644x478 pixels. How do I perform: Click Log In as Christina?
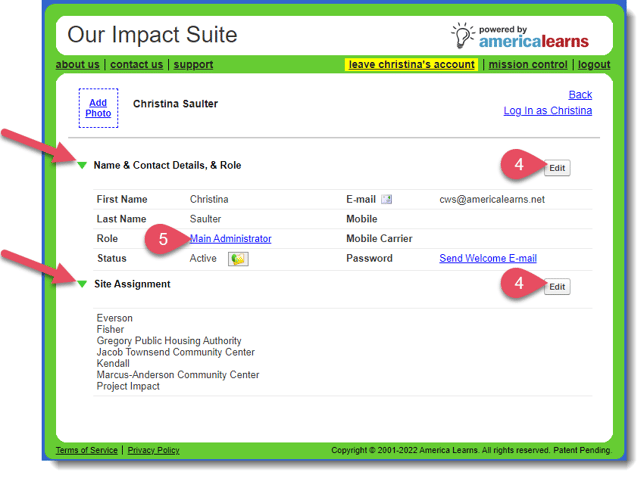(x=547, y=111)
